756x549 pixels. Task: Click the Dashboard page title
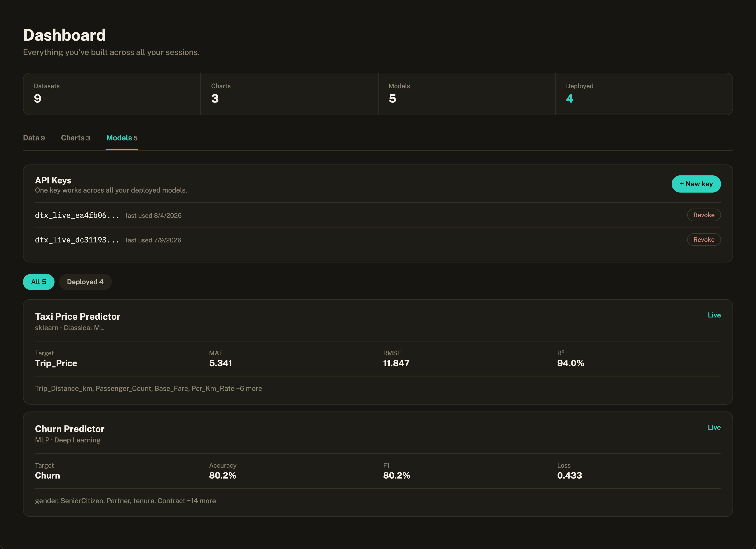point(64,35)
